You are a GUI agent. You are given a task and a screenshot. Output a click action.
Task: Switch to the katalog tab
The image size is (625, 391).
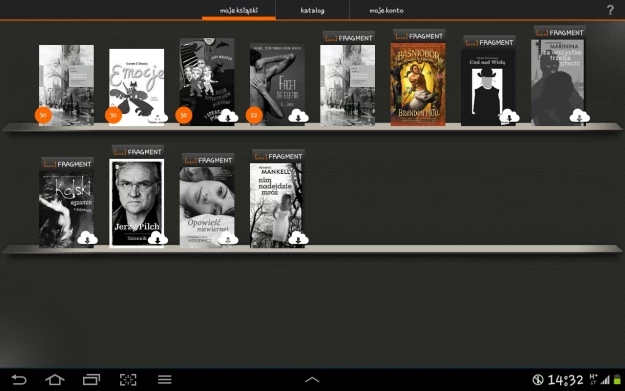312,10
